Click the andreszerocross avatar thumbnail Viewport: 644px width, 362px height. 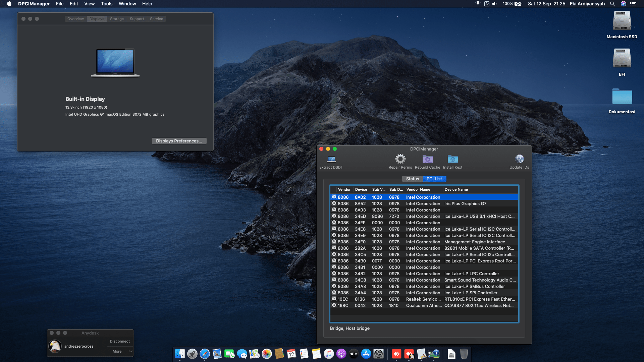click(55, 346)
